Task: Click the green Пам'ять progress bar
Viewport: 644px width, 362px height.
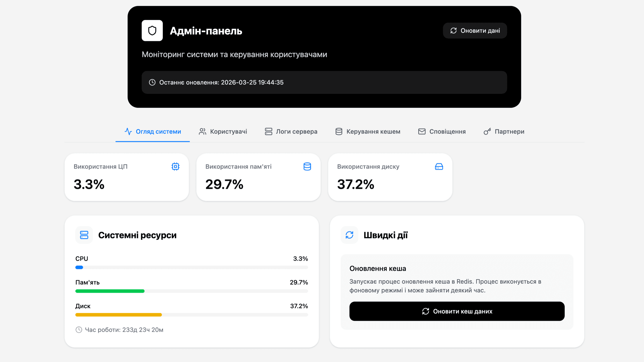Action: [110, 291]
